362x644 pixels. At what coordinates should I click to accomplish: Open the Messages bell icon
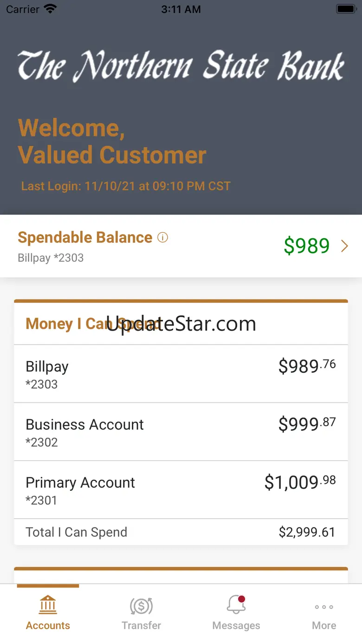236,605
